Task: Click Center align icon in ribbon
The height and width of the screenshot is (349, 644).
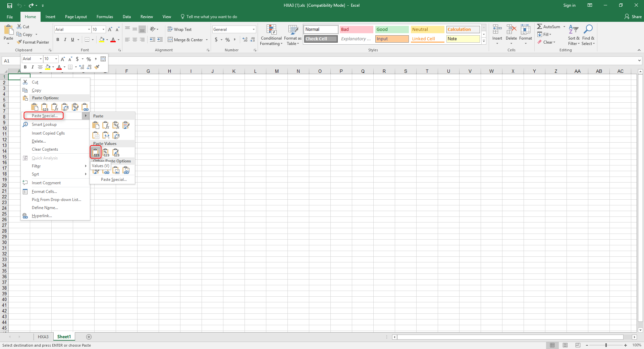Action: [135, 40]
